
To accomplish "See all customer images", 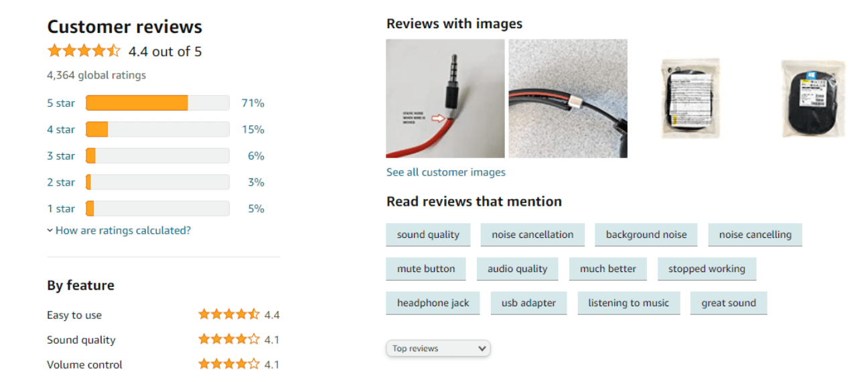I will point(446,172).
